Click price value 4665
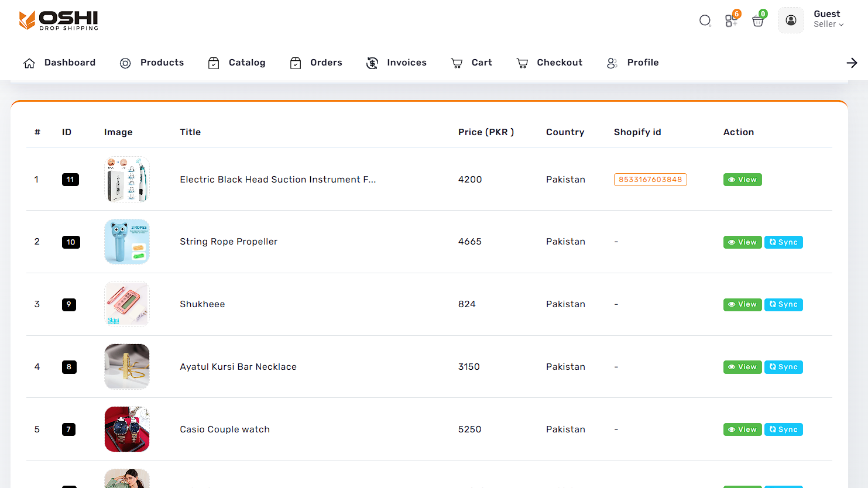 470,242
